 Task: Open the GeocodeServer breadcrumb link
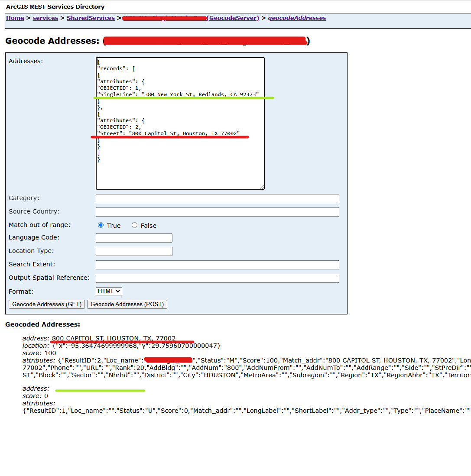(x=233, y=18)
